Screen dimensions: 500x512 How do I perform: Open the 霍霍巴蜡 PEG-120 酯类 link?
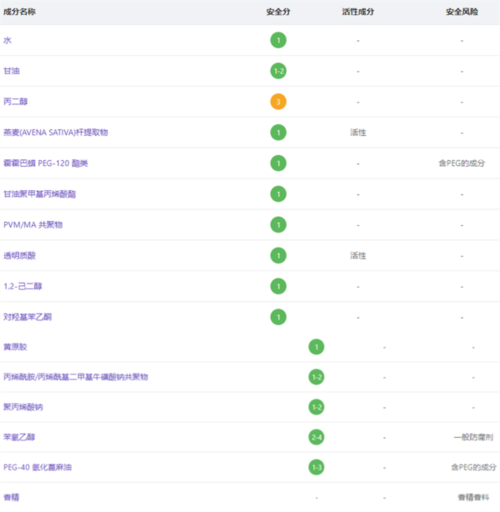point(46,163)
